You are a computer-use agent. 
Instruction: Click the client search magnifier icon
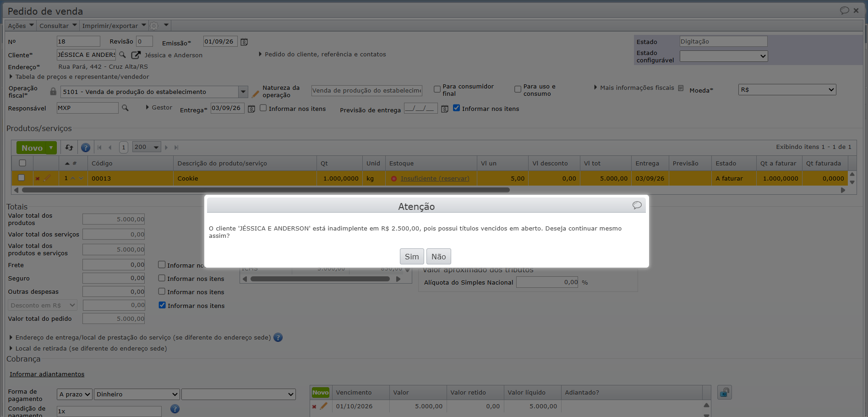click(122, 55)
